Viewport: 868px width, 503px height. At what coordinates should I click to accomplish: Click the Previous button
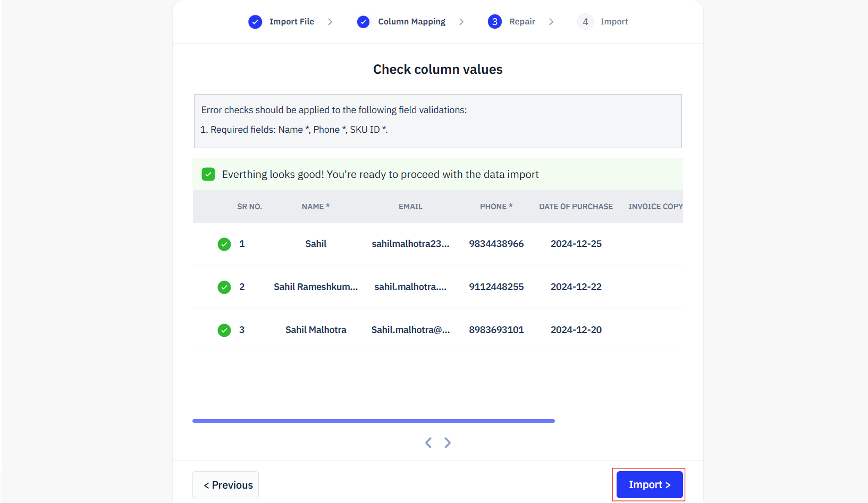tap(225, 485)
